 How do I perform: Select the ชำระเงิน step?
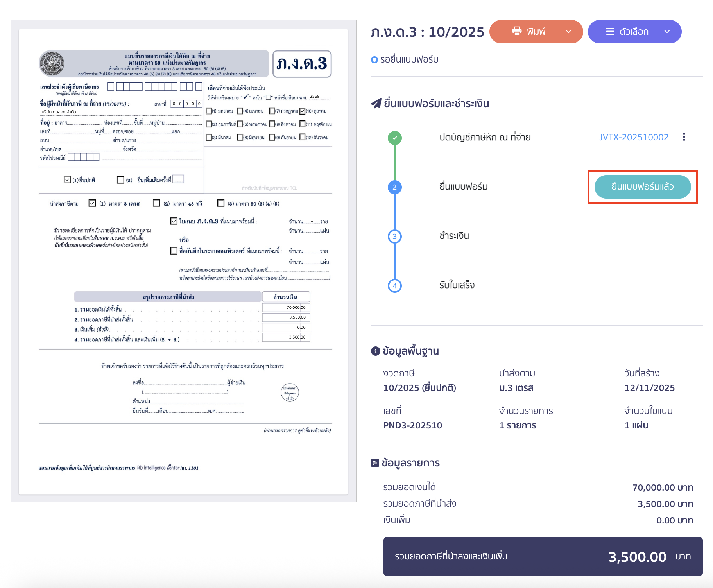pos(454,236)
